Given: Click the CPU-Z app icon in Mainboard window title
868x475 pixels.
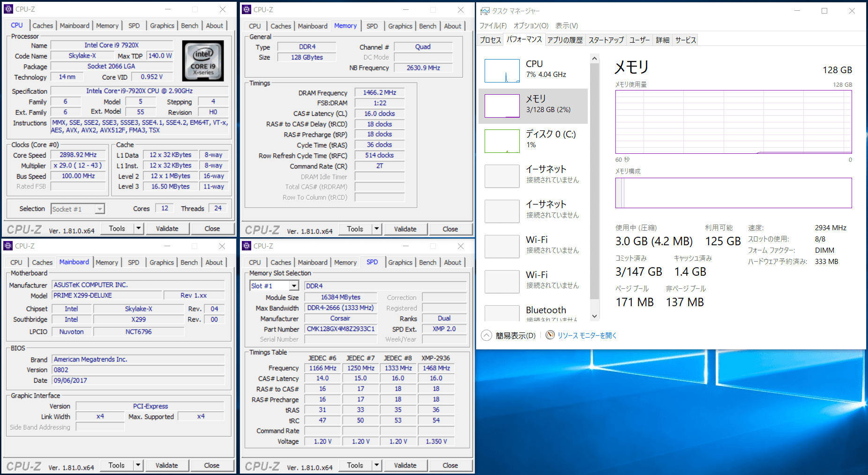Looking at the screenshot, I should pyautogui.click(x=8, y=246).
